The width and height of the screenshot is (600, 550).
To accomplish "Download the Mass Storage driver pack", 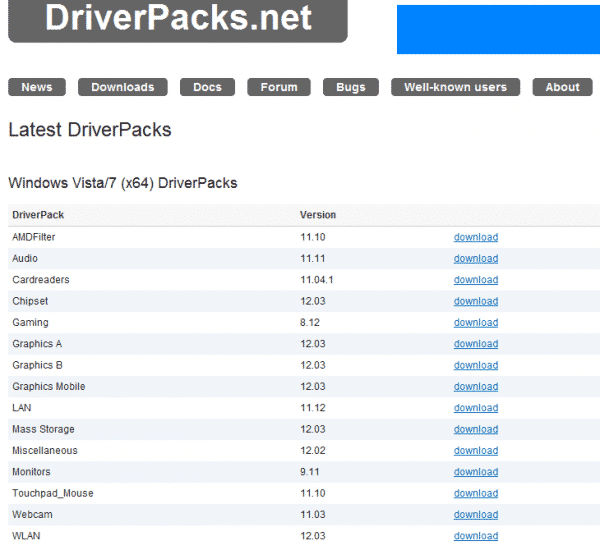I will pyautogui.click(x=475, y=429).
